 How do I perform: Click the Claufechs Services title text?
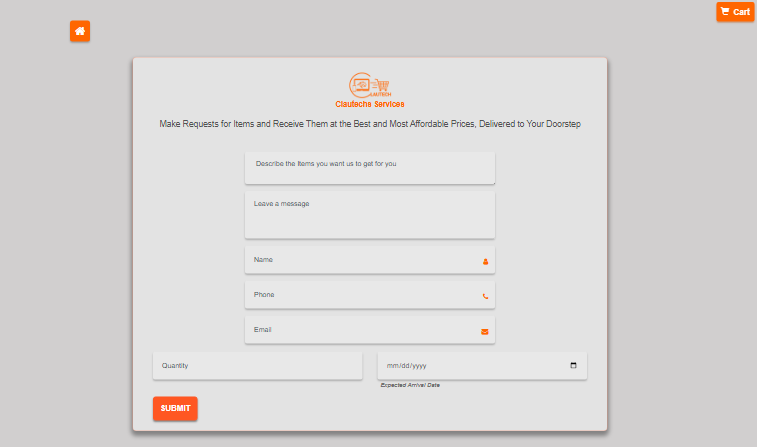pos(369,104)
